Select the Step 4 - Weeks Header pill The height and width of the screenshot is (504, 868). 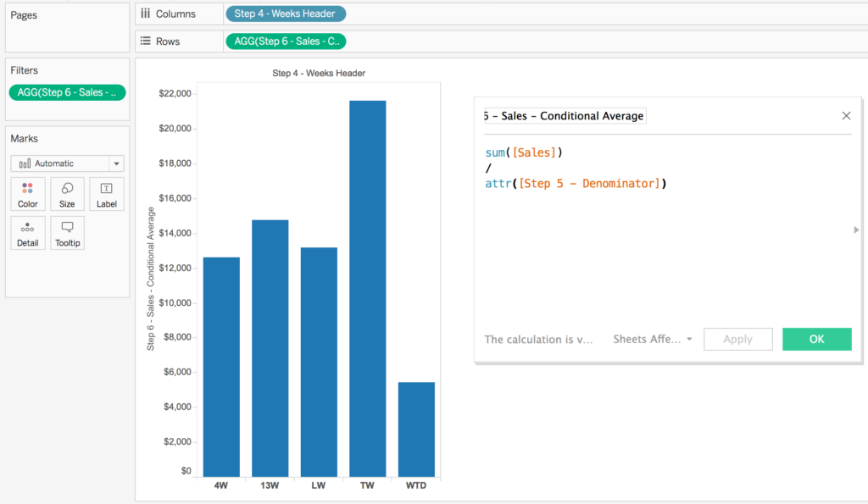click(286, 13)
